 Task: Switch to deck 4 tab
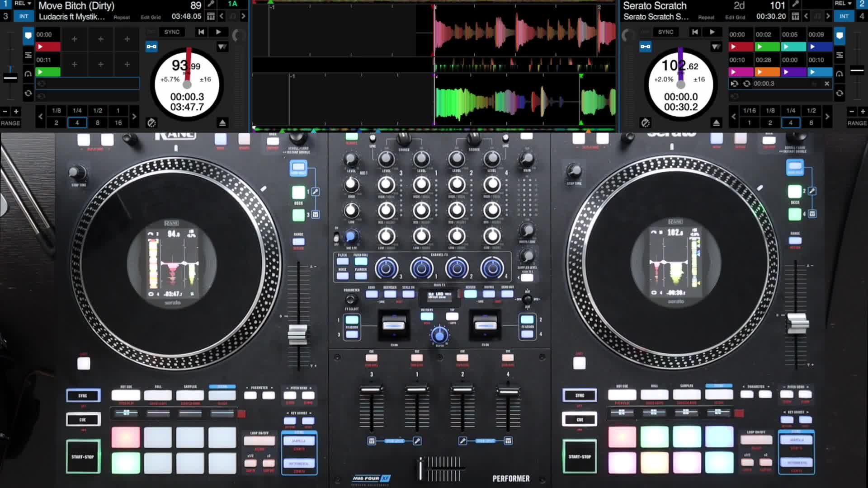(862, 16)
